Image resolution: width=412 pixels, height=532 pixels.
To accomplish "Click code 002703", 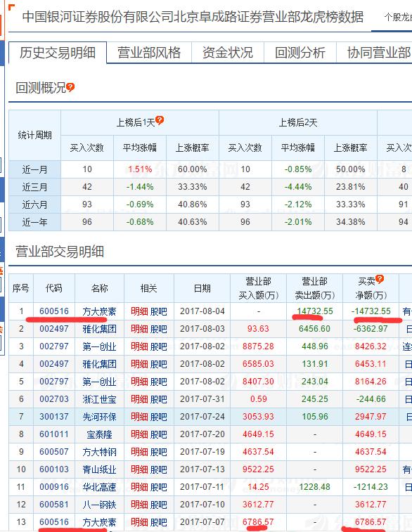I will pos(54,399).
